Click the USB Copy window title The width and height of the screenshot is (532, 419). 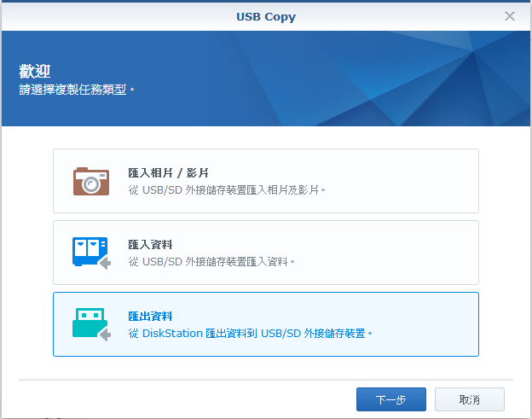click(x=266, y=16)
